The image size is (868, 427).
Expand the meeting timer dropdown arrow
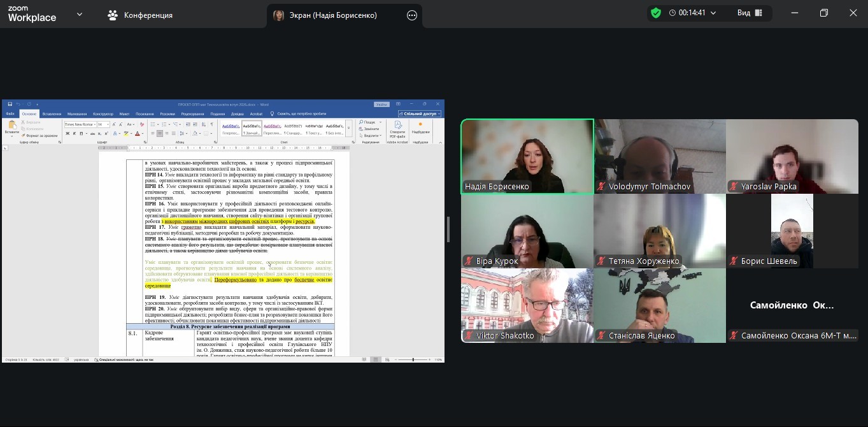point(713,13)
